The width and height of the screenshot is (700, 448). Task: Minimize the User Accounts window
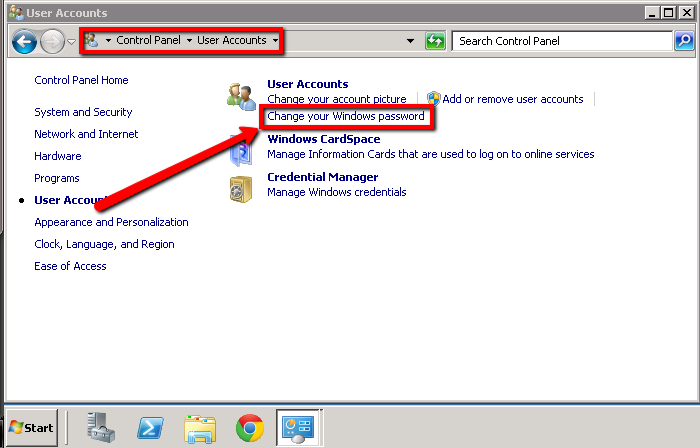652,12
